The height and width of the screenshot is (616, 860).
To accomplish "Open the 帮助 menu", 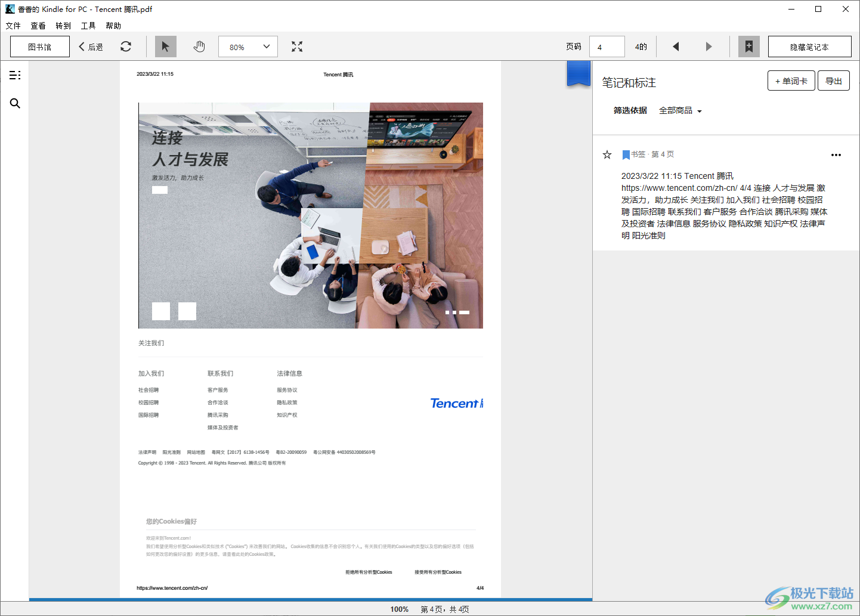I will [113, 26].
